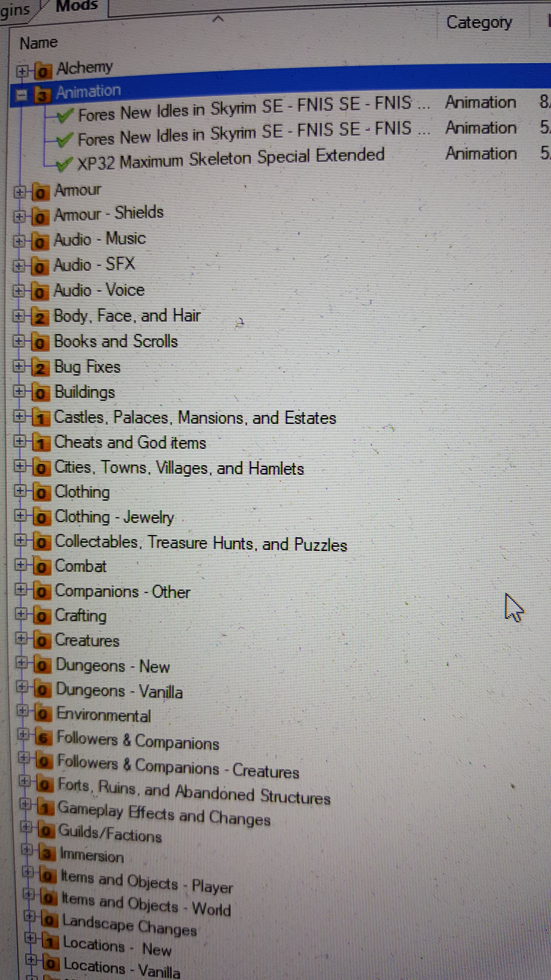This screenshot has height=980, width=551.
Task: Select the 'Locations - Vanilla' label
Action: pyautogui.click(x=122, y=969)
